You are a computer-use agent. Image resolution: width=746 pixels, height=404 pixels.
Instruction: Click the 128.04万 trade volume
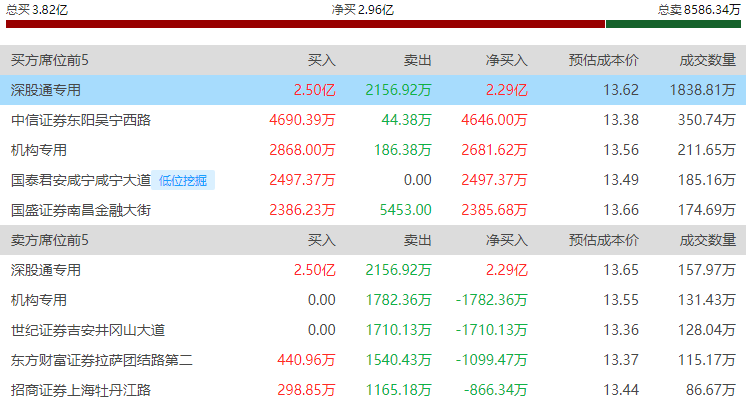tap(707, 330)
